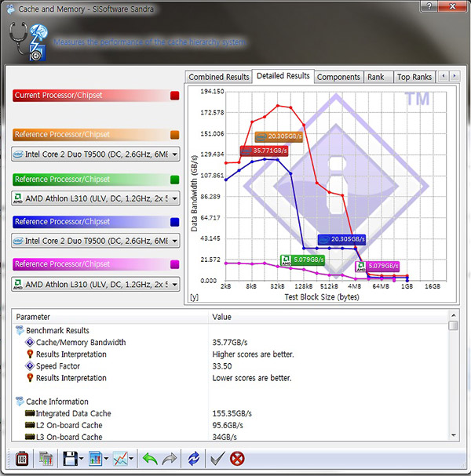Screen dimensions: 471x476
Task: Switch to Combined Results tab
Action: (x=219, y=77)
